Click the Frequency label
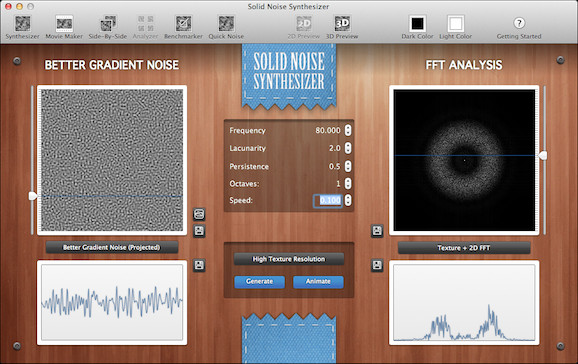Image resolution: width=578 pixels, height=364 pixels. tap(247, 131)
